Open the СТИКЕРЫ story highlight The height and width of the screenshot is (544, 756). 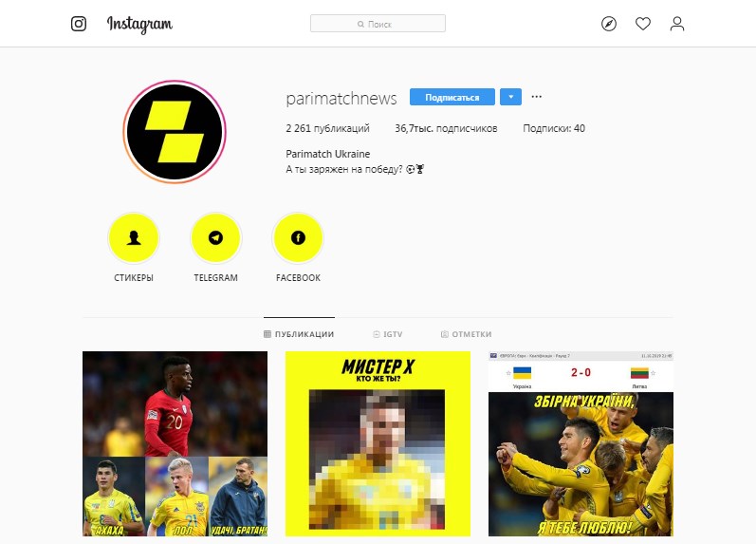pos(134,238)
